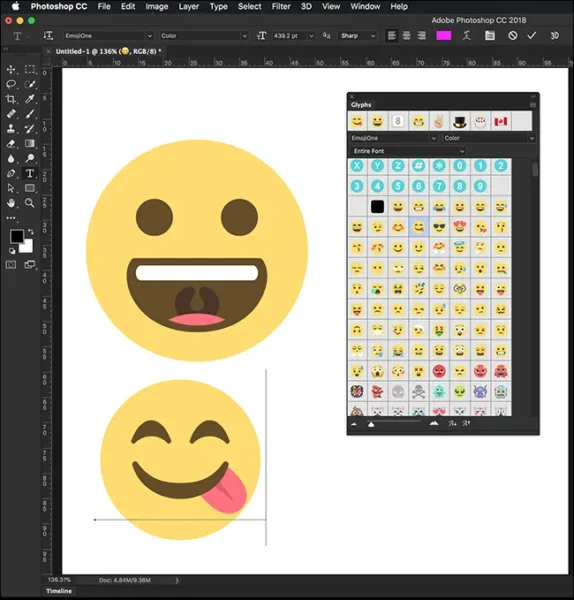Select the Hand tool
This screenshot has width=574, height=600.
(11, 203)
